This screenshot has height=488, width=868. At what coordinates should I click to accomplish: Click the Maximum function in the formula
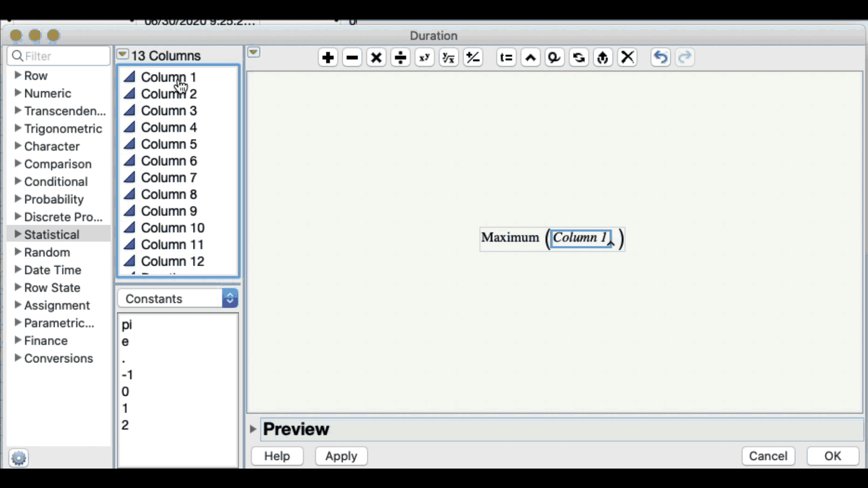(510, 237)
